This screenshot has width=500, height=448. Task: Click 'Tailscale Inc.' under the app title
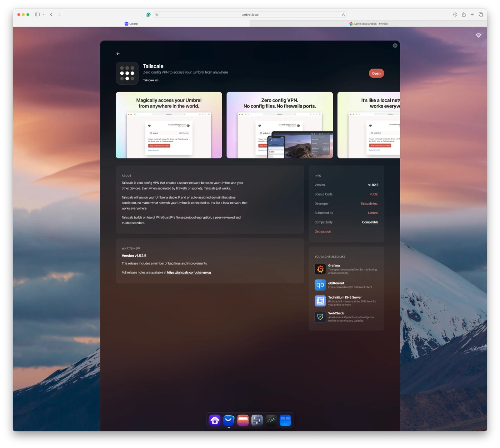151,80
